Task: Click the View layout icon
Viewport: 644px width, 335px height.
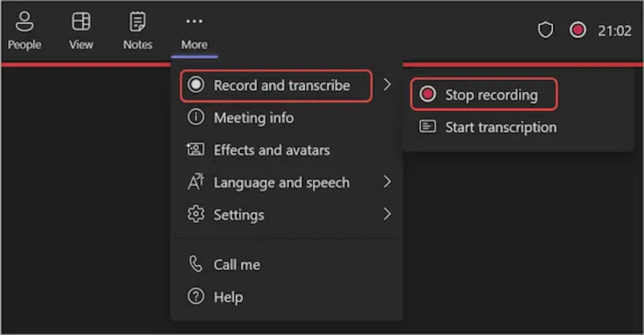Action: click(80, 23)
